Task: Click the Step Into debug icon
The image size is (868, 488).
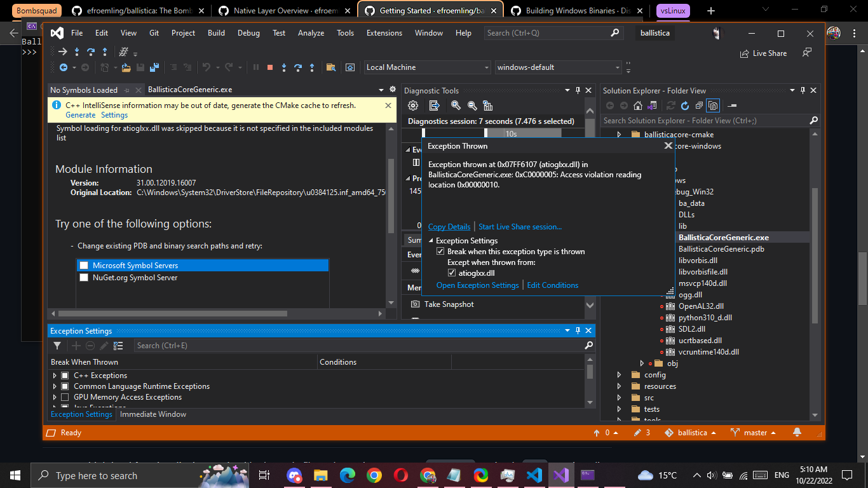Action: 284,67
